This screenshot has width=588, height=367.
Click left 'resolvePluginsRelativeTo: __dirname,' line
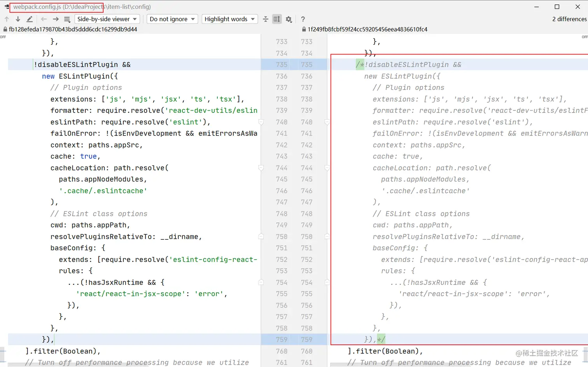126,237
